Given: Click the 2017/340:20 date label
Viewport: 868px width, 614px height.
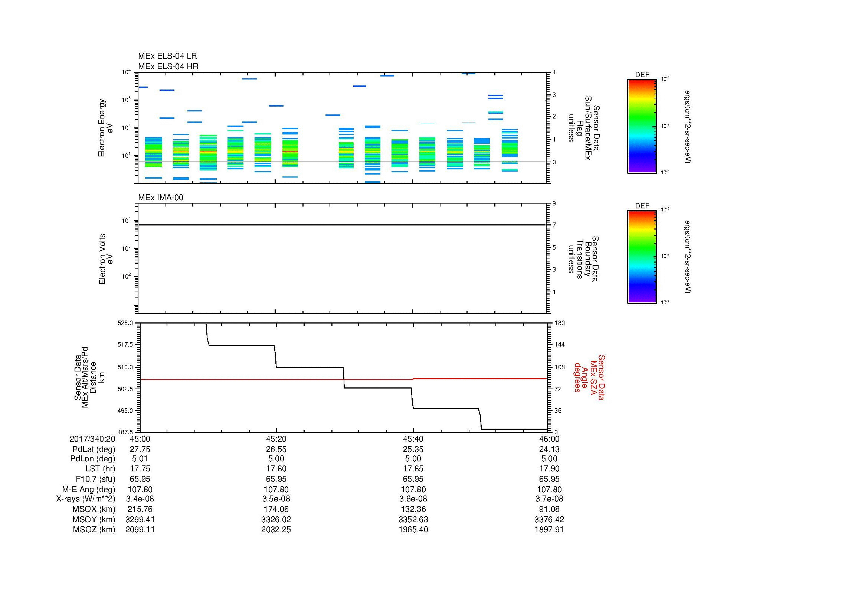Looking at the screenshot, I should point(92,439).
